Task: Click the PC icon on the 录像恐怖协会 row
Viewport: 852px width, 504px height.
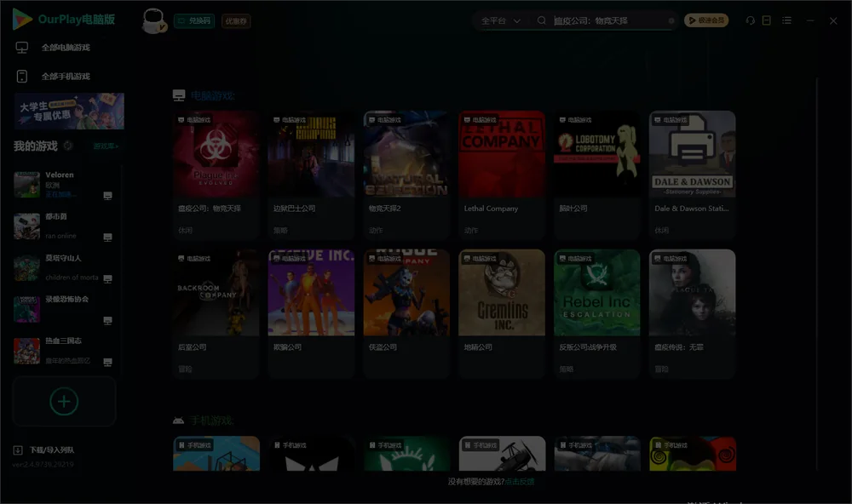Action: [x=107, y=320]
